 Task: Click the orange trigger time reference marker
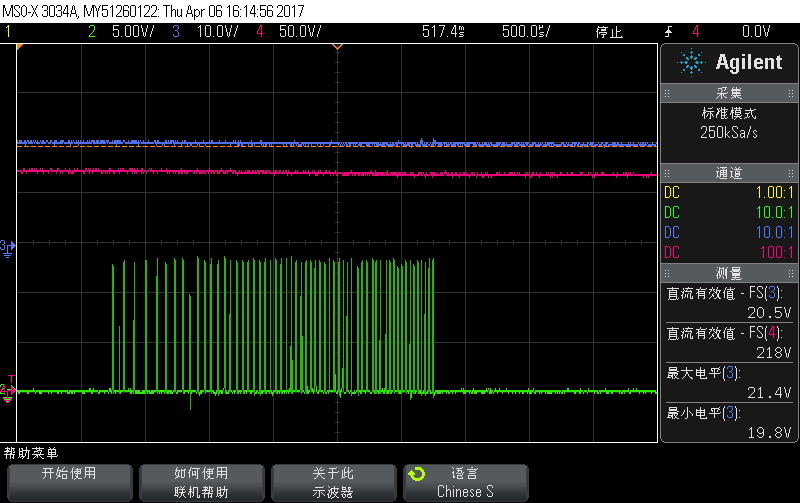(337, 46)
